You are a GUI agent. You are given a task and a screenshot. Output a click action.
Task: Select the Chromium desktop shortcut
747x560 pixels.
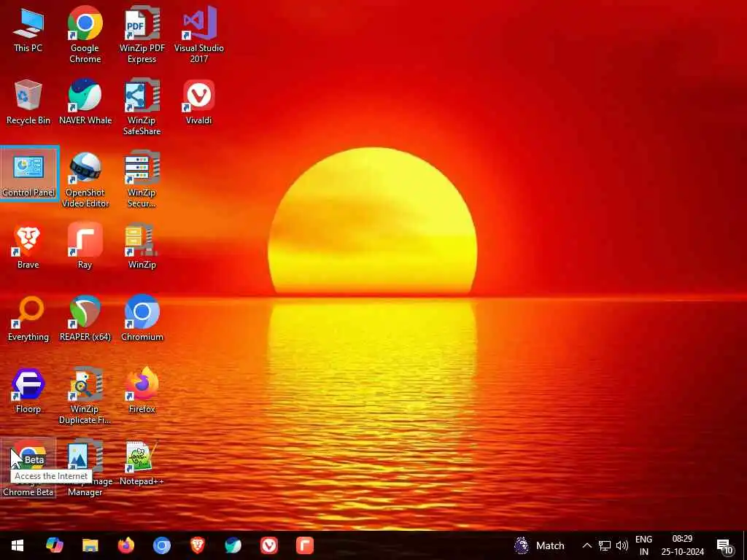(x=142, y=319)
